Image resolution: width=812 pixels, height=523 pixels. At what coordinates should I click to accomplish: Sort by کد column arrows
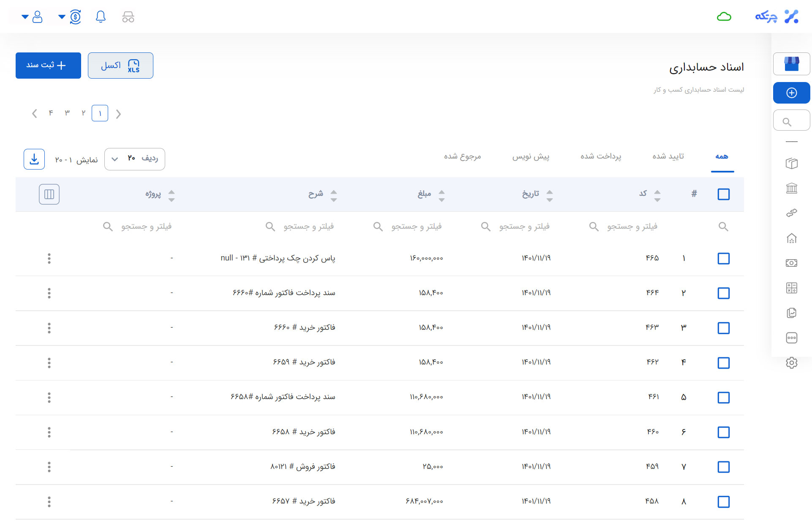tap(657, 195)
